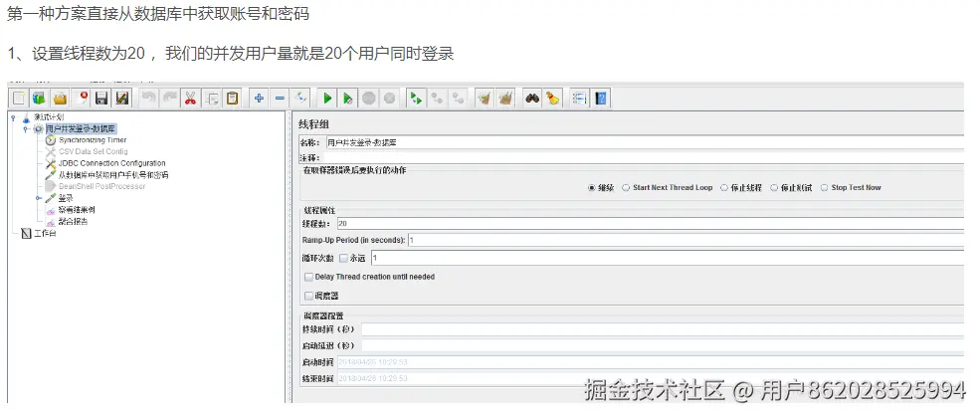
Task: Click the Remote stop all icon
Action: (437, 99)
